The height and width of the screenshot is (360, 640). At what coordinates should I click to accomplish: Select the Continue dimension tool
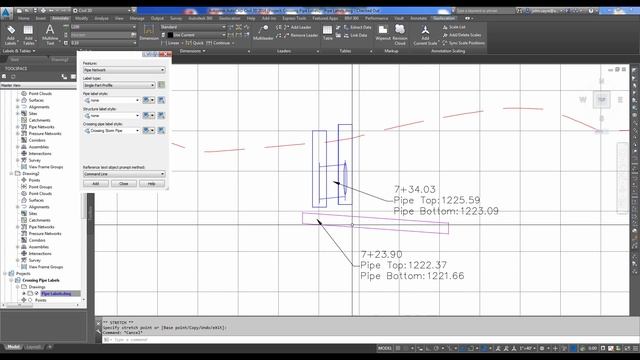click(218, 43)
